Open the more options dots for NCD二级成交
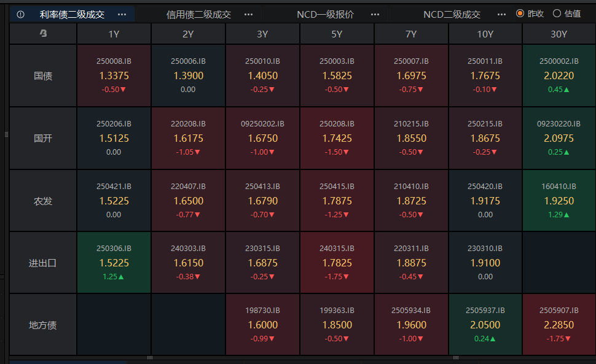Screen dimensions: 596x364 [x=501, y=14]
